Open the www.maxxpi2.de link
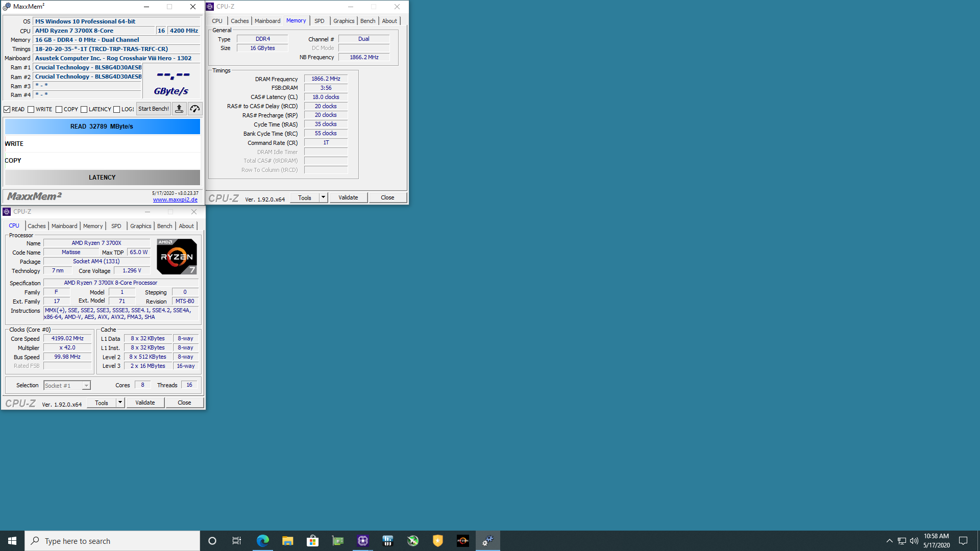The width and height of the screenshot is (980, 551). (175, 199)
